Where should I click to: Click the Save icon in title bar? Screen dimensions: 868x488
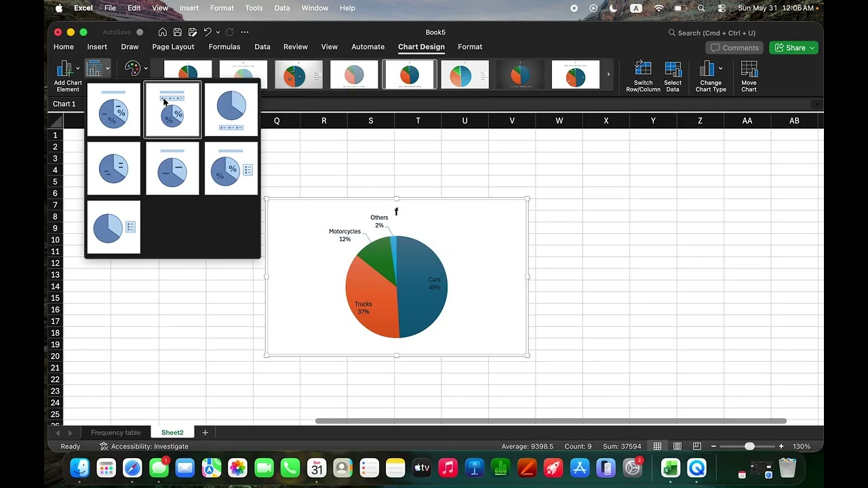point(177,32)
